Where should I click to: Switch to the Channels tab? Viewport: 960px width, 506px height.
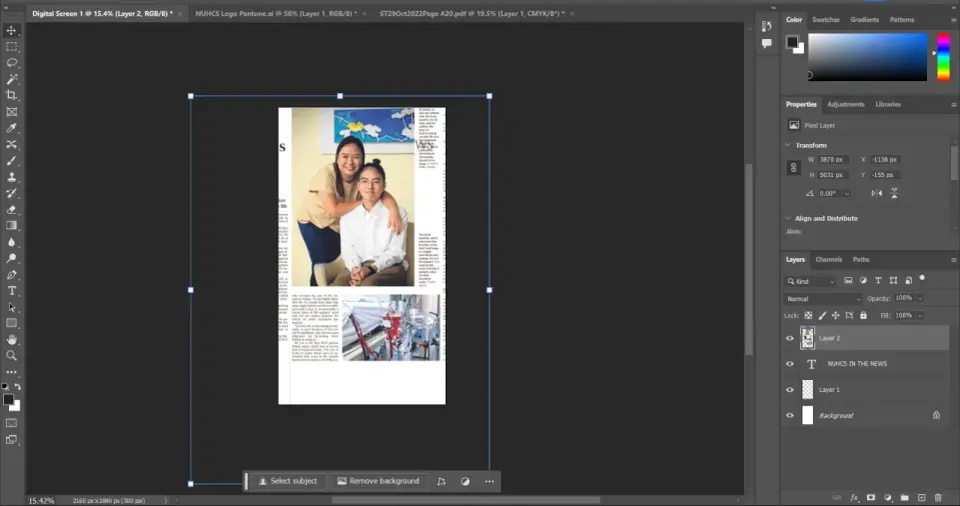click(829, 260)
